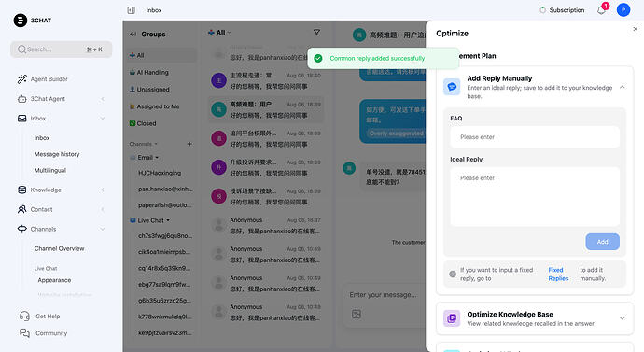644x352 pixels.
Task: Collapse the Inbox menu chevron
Action: (103, 119)
